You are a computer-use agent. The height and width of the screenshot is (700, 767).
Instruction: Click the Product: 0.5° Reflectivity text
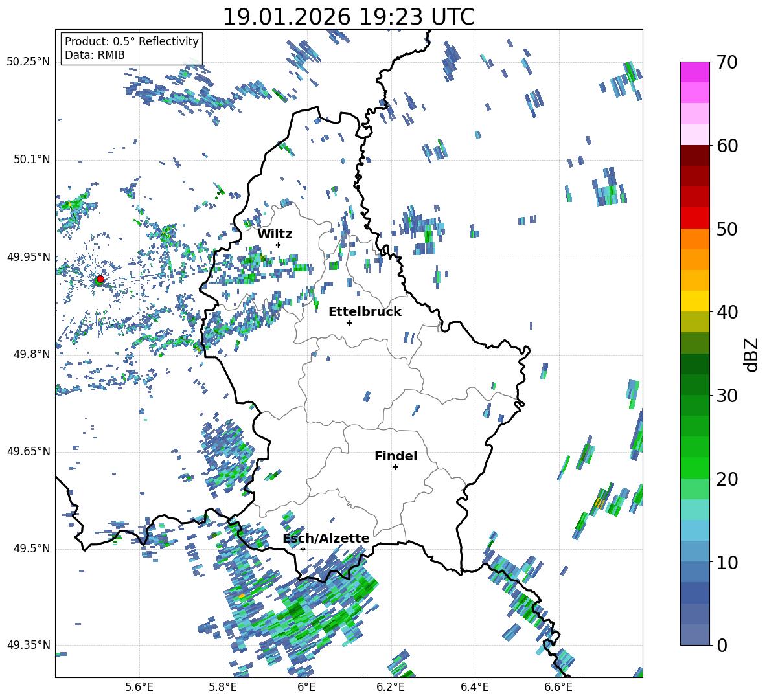click(x=132, y=41)
